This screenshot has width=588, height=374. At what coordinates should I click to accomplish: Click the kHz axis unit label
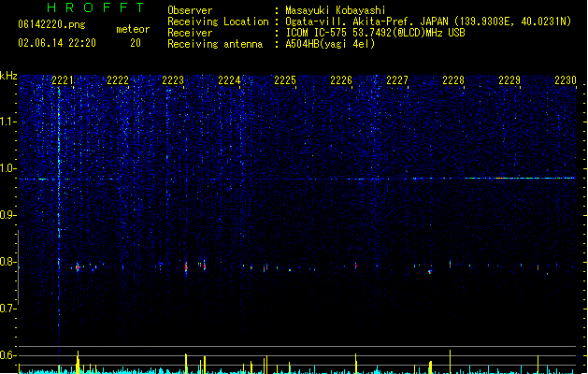point(8,76)
